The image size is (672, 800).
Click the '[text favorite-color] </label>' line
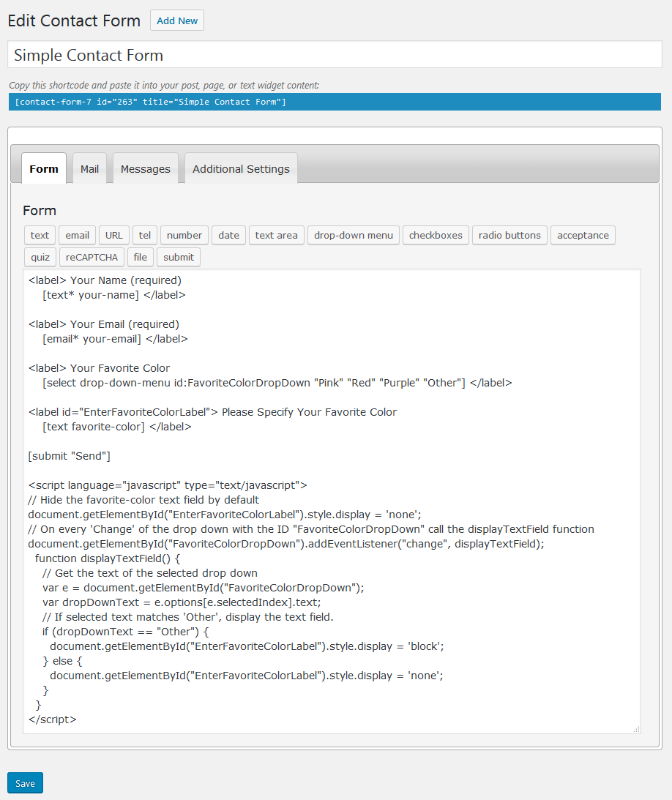pyautogui.click(x=117, y=427)
